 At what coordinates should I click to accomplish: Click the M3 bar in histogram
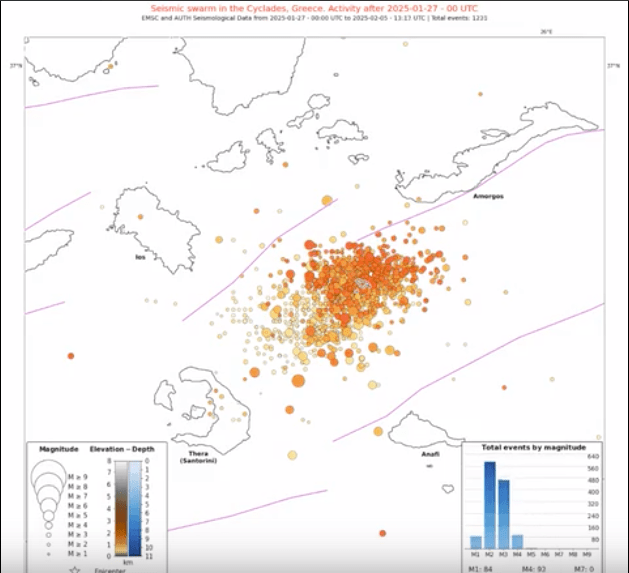click(504, 514)
